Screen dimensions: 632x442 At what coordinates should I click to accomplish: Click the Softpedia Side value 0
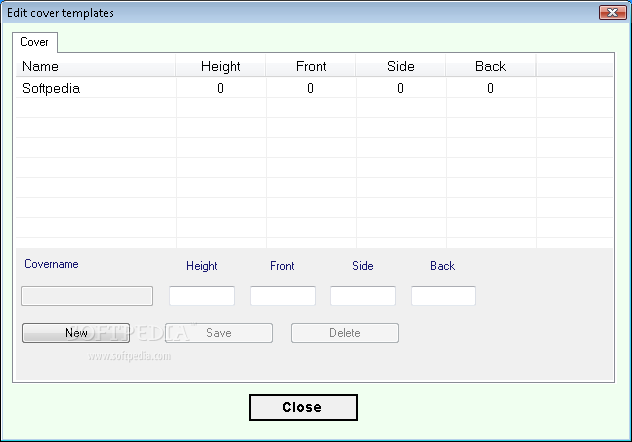coord(400,88)
